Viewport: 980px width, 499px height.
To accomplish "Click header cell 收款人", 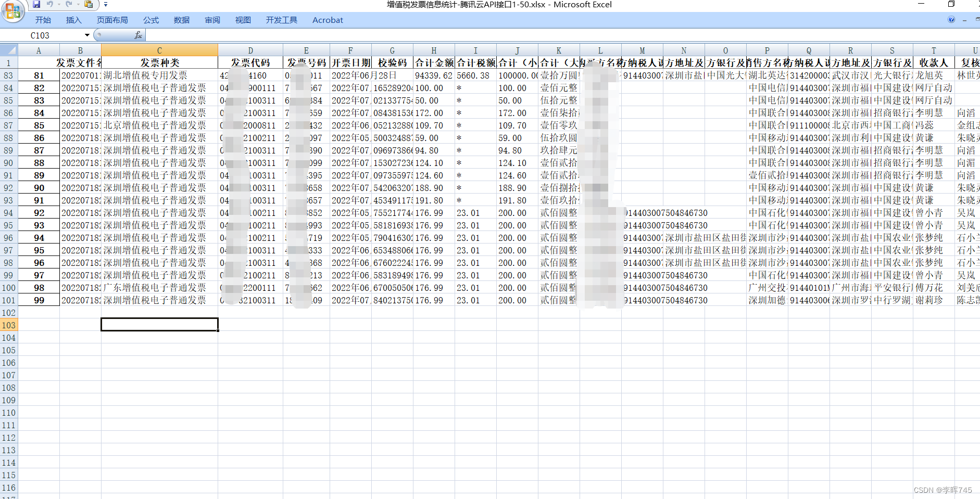I will pos(934,63).
